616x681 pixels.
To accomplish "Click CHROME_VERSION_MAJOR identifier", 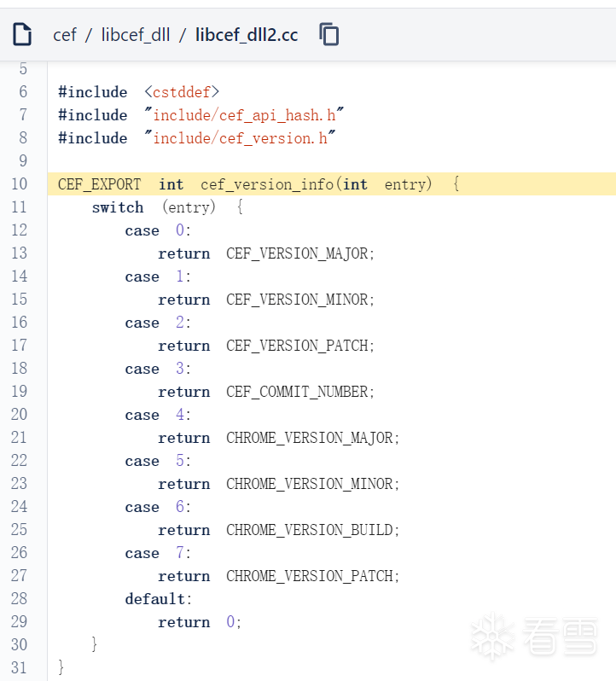I will click(x=310, y=438).
